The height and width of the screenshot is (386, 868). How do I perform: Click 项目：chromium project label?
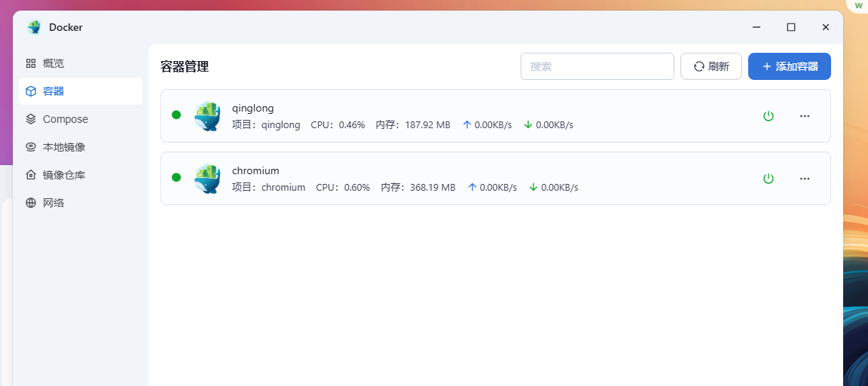tap(268, 188)
